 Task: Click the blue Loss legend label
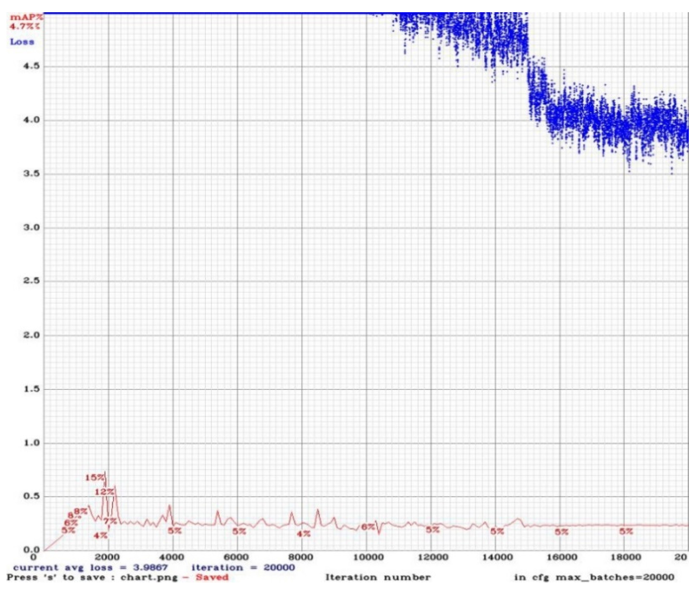pyautogui.click(x=22, y=42)
